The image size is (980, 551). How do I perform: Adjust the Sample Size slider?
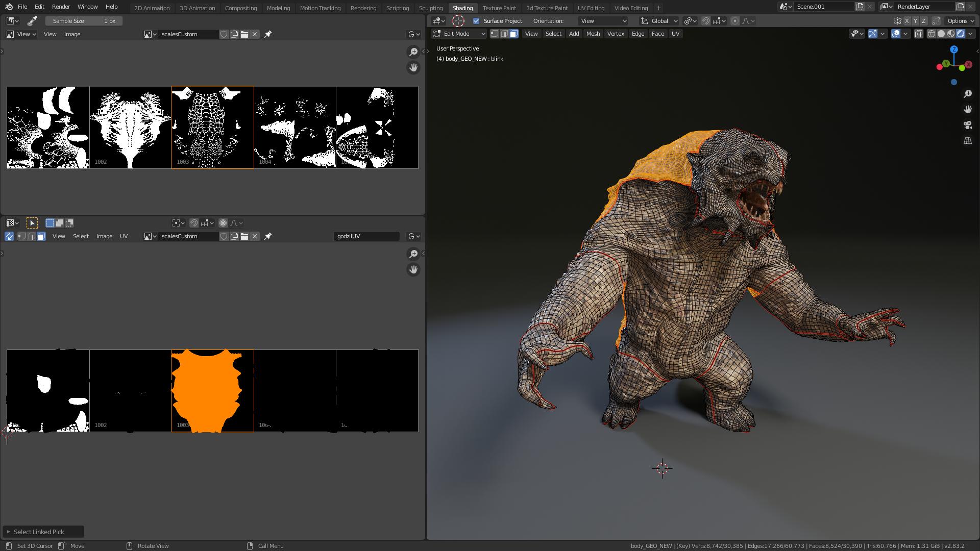click(84, 21)
